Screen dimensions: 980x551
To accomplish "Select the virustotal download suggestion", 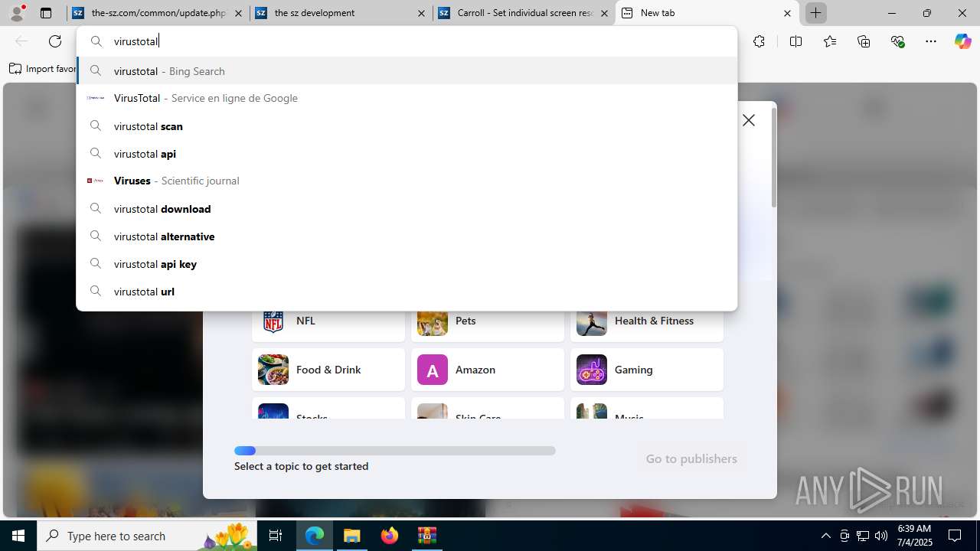I will 407,209.
